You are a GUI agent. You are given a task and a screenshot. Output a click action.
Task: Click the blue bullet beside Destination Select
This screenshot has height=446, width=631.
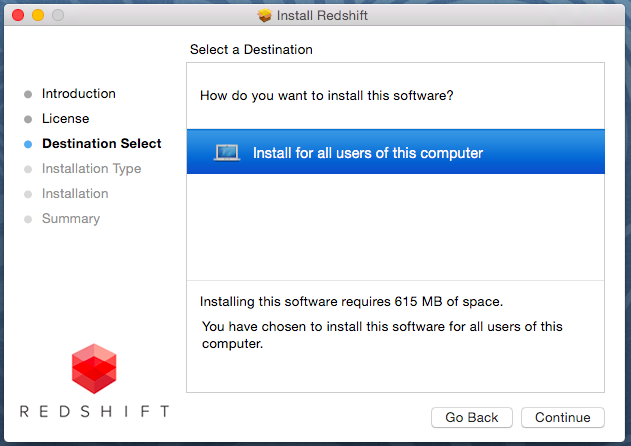28,144
